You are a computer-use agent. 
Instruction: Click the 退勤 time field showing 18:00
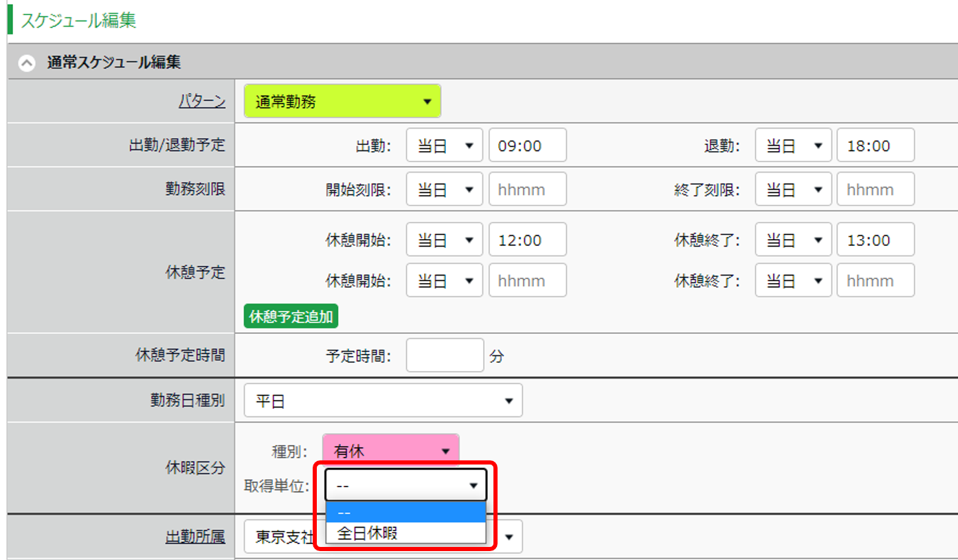coord(875,146)
